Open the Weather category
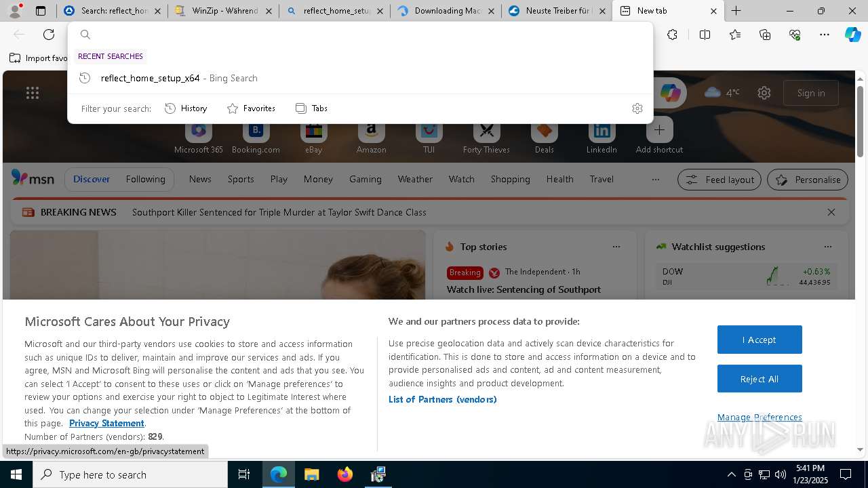 [x=415, y=179]
